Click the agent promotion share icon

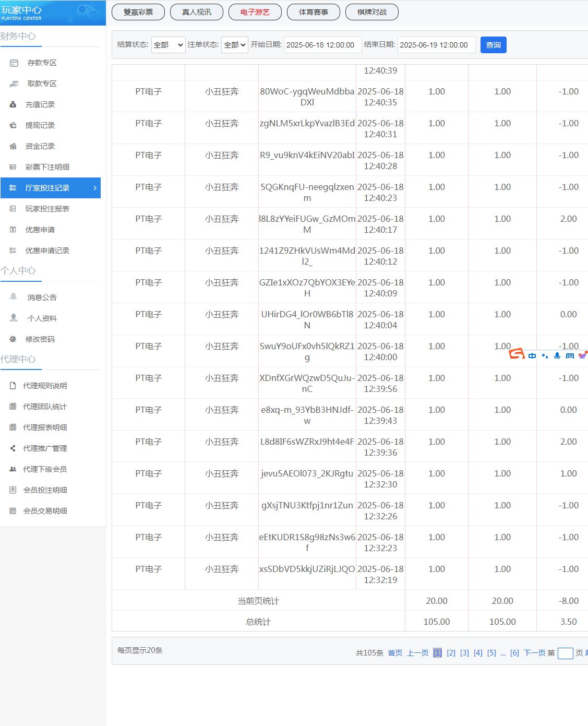point(13,448)
